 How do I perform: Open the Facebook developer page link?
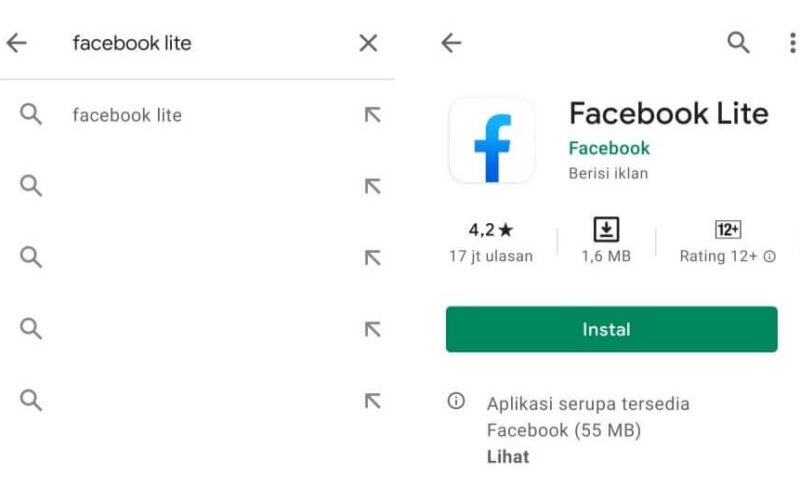click(x=609, y=148)
